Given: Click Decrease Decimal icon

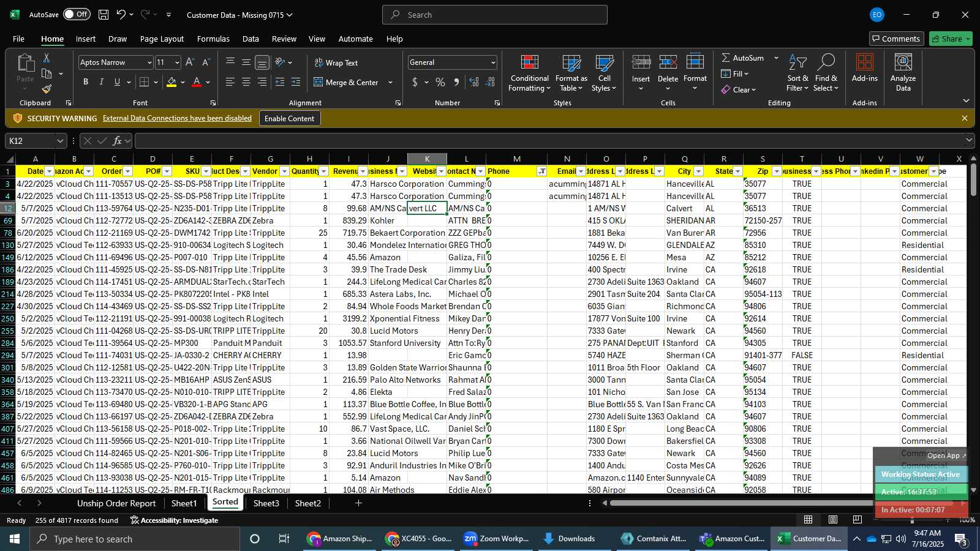Looking at the screenshot, I should (x=490, y=82).
